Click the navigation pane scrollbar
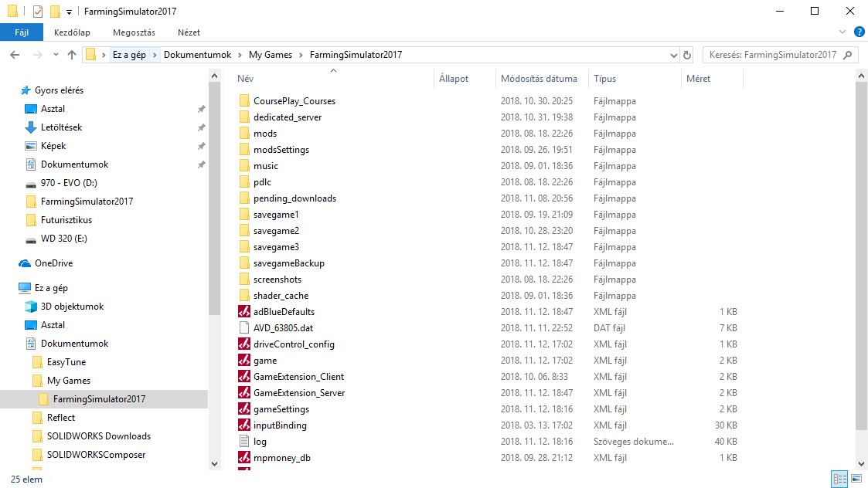This screenshot has width=868, height=488. (215, 198)
